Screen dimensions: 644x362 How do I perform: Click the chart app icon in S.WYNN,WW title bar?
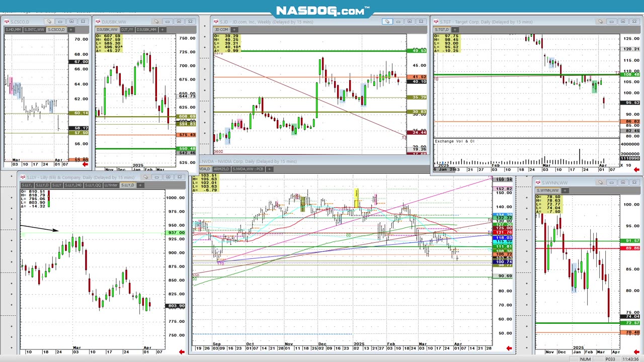[537, 183]
